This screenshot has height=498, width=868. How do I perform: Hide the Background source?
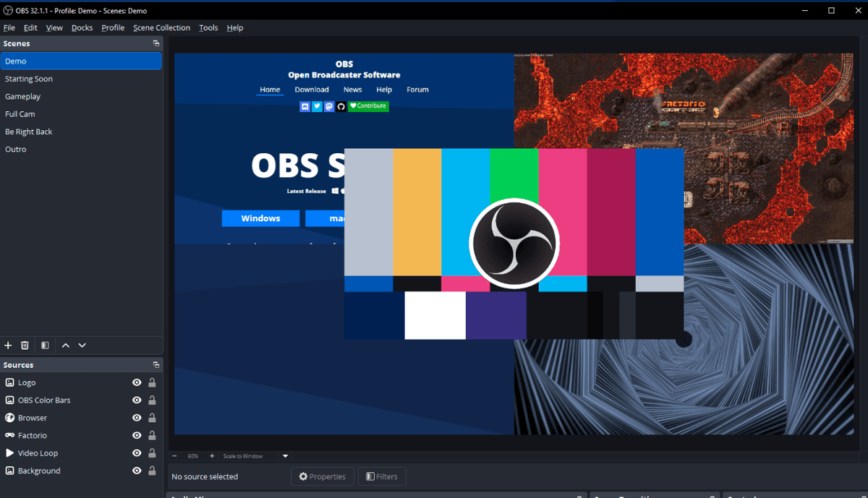[137, 471]
